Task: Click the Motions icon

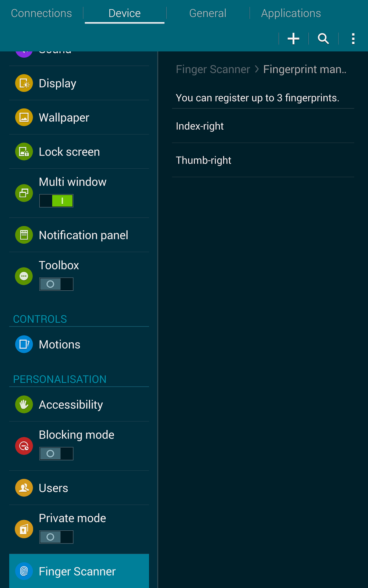Action: tap(24, 344)
